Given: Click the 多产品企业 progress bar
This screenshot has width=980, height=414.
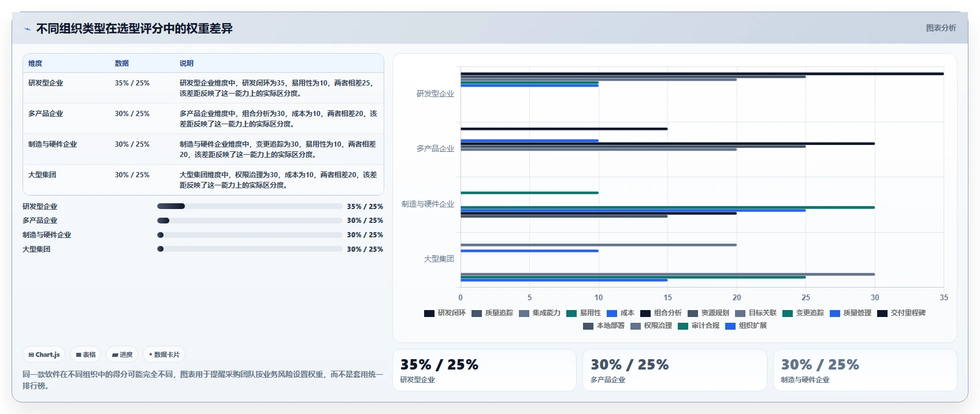Looking at the screenshot, I should pyautogui.click(x=250, y=221).
